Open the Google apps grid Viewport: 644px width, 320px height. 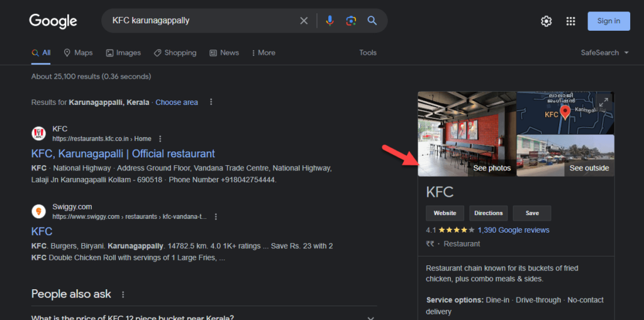[570, 21]
